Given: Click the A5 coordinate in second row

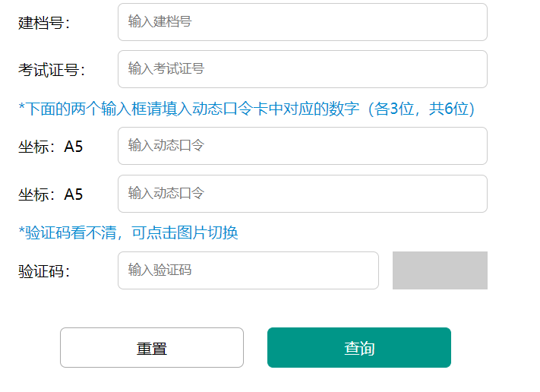Looking at the screenshot, I should coord(74,194).
